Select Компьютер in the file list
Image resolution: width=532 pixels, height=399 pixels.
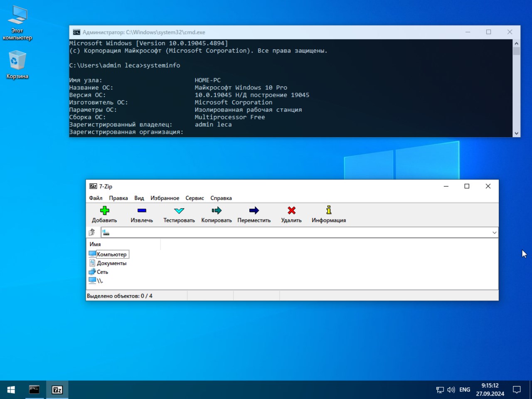pos(111,254)
